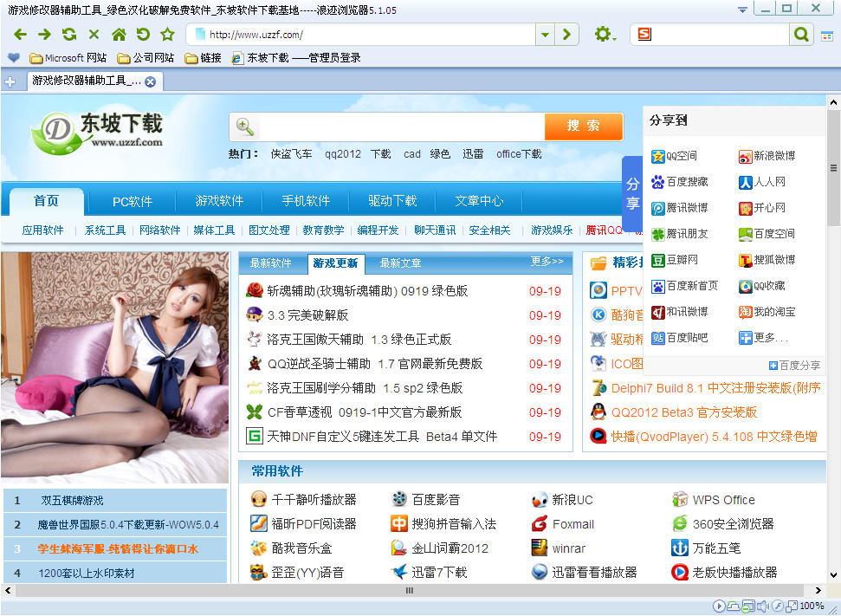Open 系统工具 category link
Viewport: 841px width, 616px height.
[105, 230]
